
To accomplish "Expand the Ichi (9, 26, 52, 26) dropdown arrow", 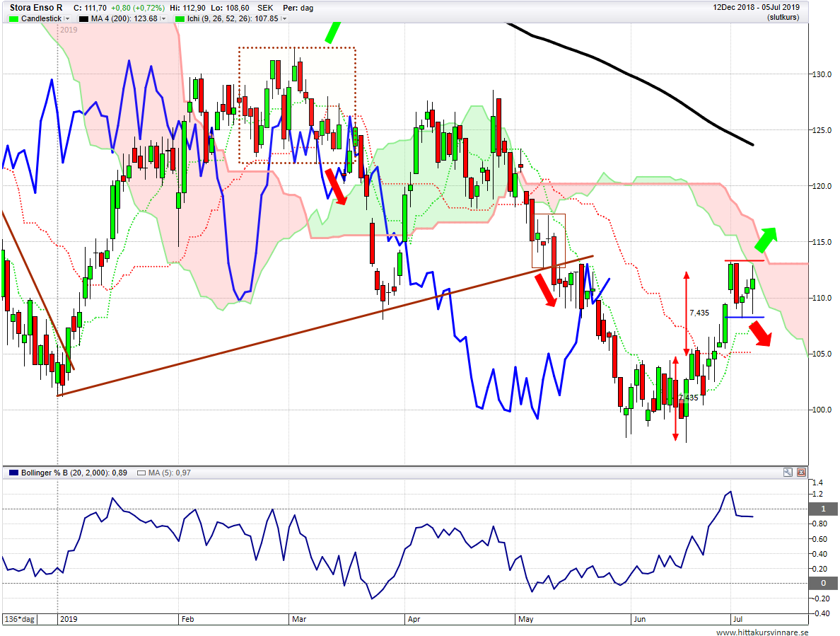I will (x=284, y=19).
